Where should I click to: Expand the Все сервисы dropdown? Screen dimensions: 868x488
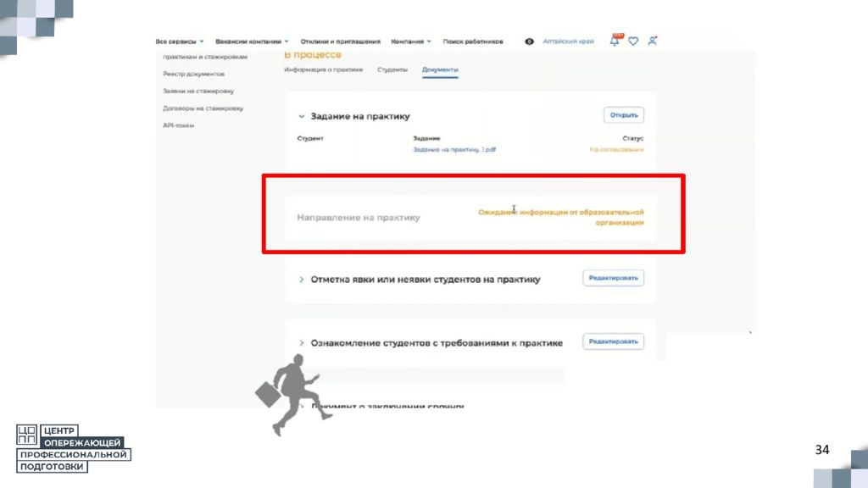(x=180, y=42)
